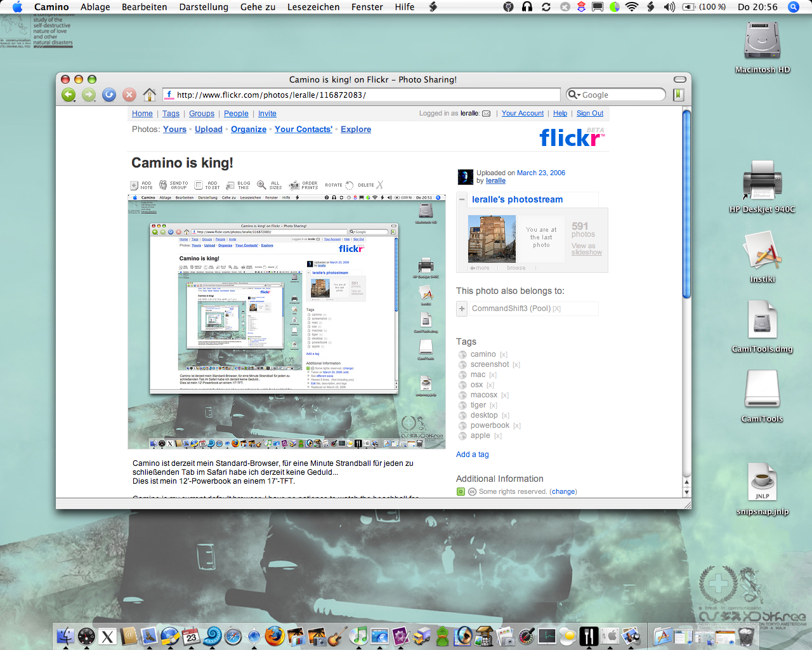Click the URL address field

coord(362,95)
